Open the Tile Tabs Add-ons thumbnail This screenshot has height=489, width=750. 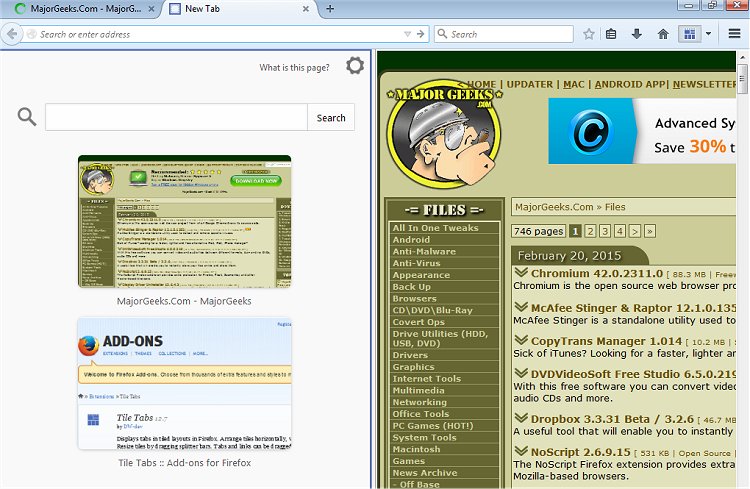184,384
